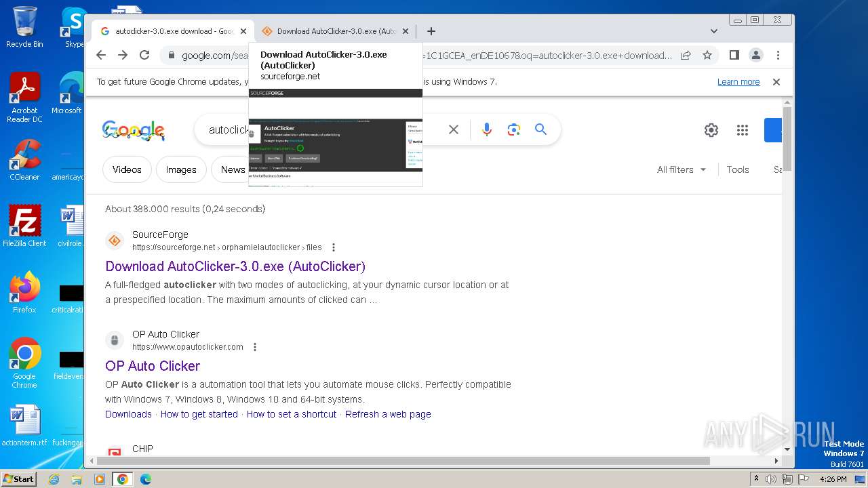
Task: Open OP Auto Clicker result link
Action: (x=153, y=366)
